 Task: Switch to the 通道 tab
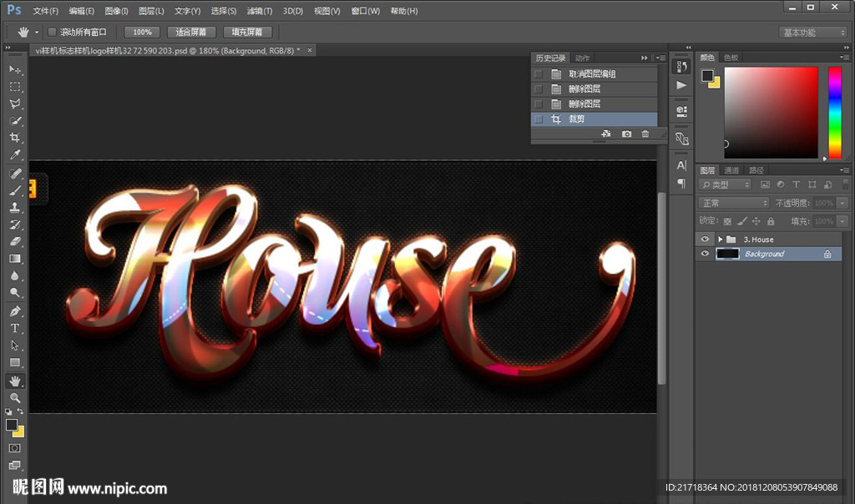tap(731, 170)
